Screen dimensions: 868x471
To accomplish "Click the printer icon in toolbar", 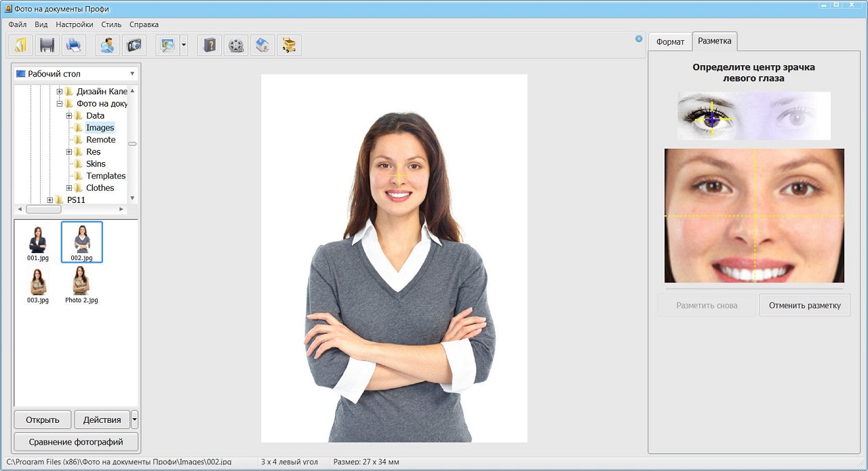I will [x=74, y=45].
